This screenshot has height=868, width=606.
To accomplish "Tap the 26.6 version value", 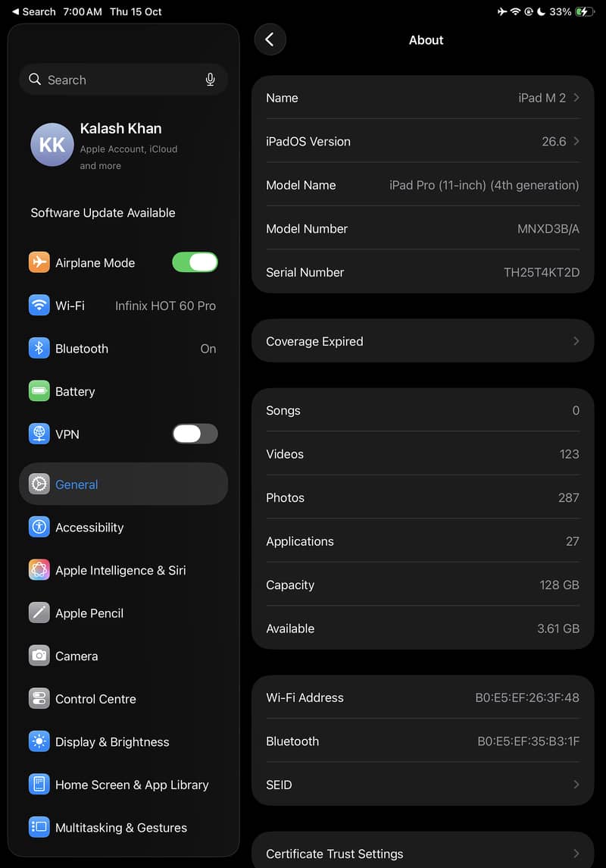I will [554, 142].
